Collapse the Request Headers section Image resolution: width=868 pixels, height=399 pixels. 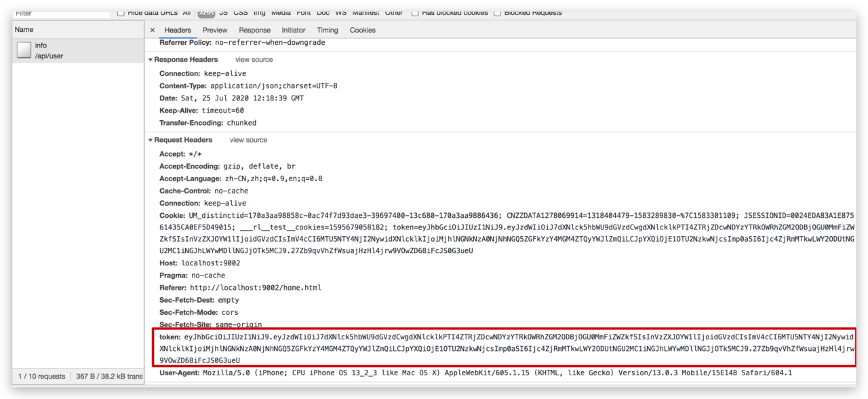click(x=150, y=140)
